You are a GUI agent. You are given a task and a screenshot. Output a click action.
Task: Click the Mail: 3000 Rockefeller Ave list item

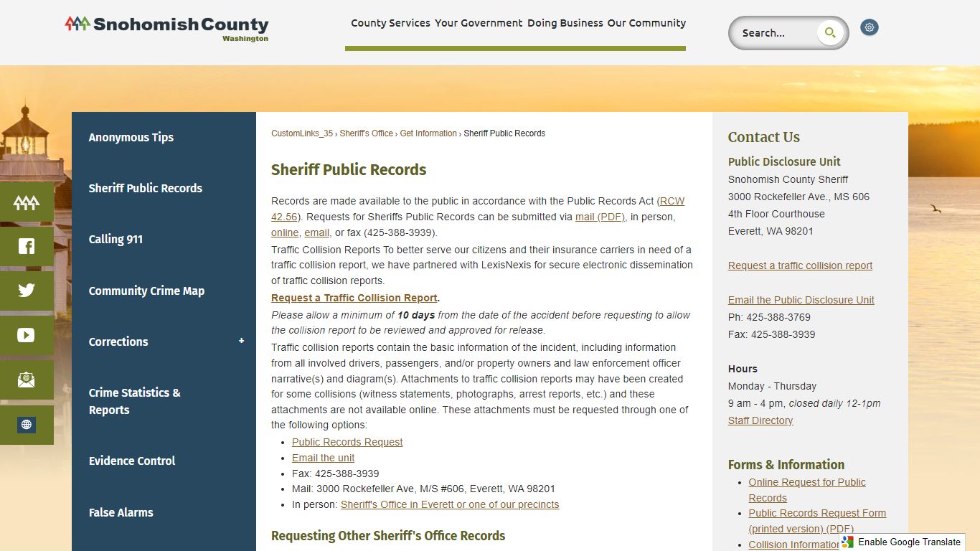coord(423,489)
